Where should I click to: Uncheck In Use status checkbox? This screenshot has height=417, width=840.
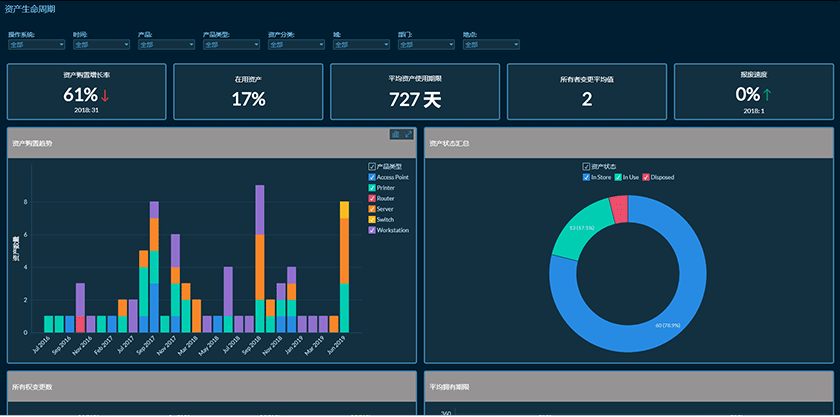618,177
